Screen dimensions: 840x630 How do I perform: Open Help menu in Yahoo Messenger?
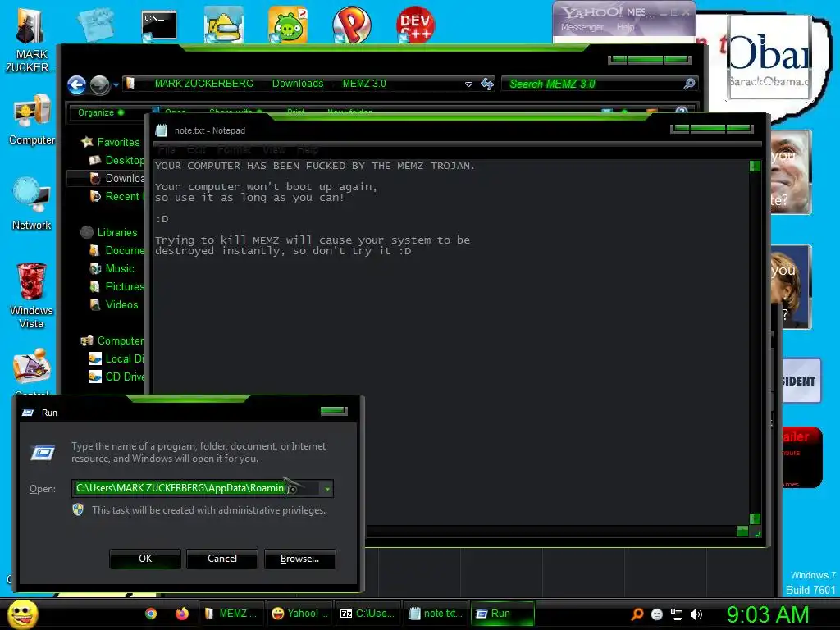(x=625, y=27)
